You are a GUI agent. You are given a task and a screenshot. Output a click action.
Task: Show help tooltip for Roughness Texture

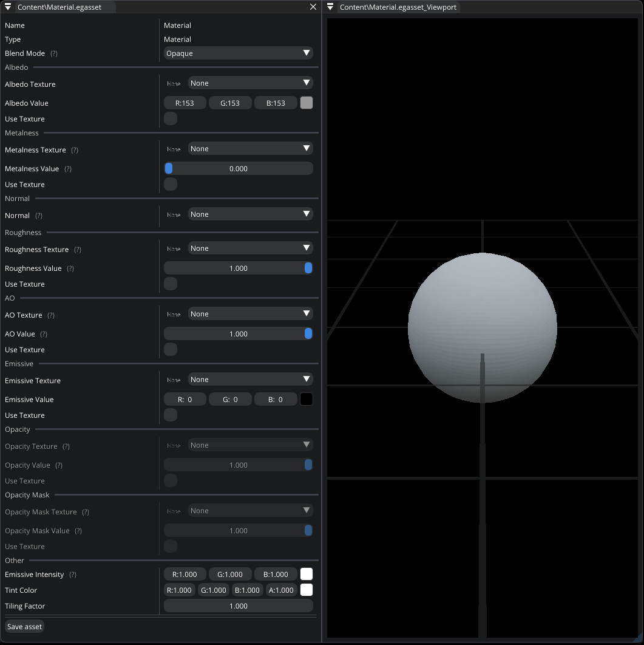78,250
